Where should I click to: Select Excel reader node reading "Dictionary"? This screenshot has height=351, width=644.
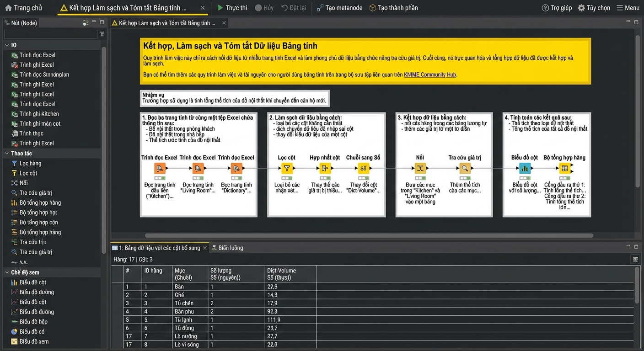pyautogui.click(x=236, y=168)
